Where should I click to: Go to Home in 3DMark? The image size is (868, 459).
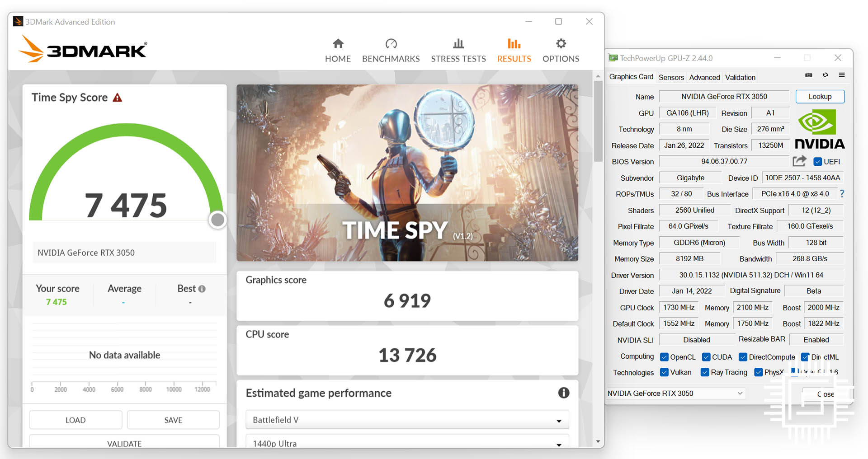338,50
